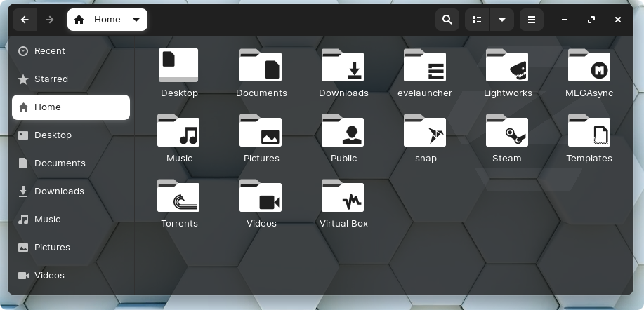This screenshot has height=310, width=644.
Task: Click the "MEGAsync" folder name label
Action: click(x=589, y=93)
